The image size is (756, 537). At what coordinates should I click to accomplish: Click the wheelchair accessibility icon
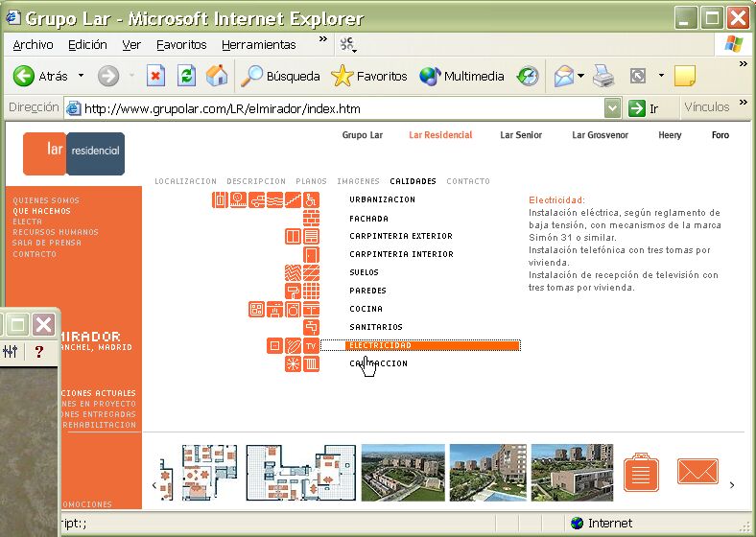coord(311,200)
